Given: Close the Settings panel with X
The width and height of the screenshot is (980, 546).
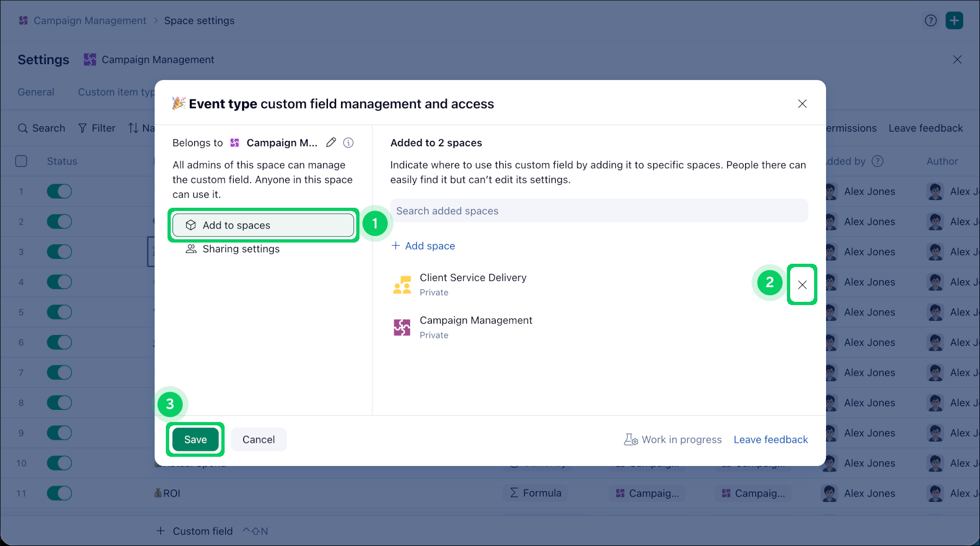Looking at the screenshot, I should tap(957, 60).
